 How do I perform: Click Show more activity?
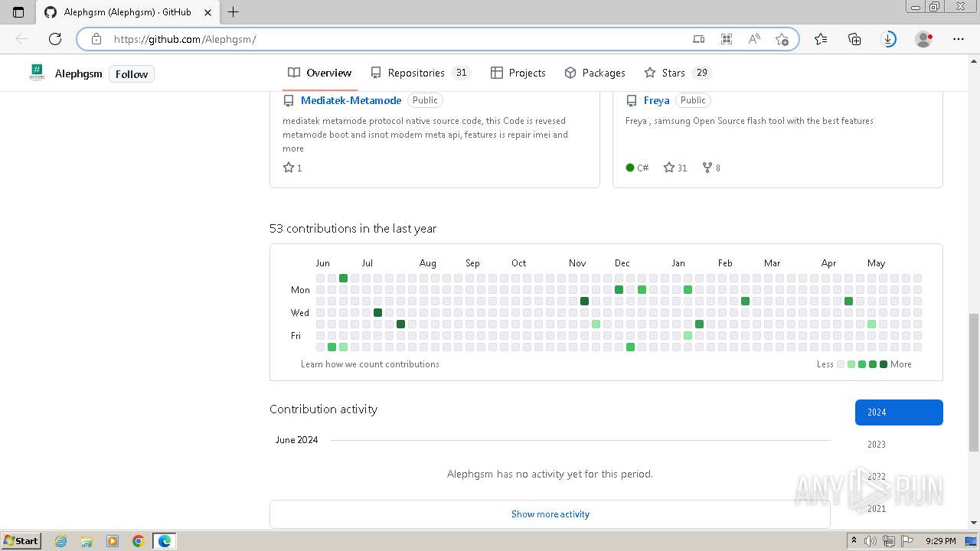click(550, 514)
